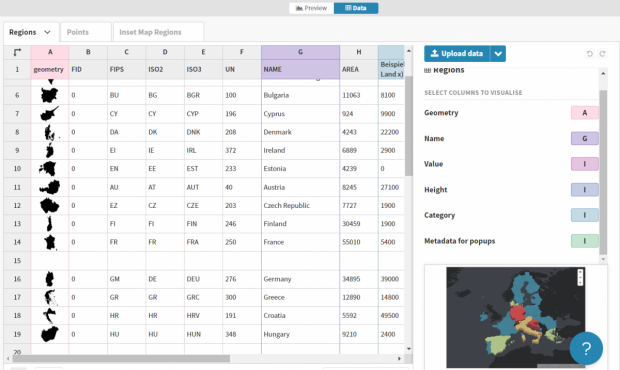Click the transpose sheet corner icon
620x370 pixels.
click(x=17, y=52)
